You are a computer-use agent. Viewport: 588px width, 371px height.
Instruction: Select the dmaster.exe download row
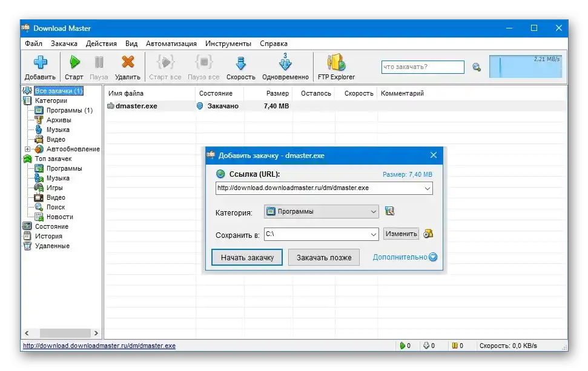(x=335, y=106)
